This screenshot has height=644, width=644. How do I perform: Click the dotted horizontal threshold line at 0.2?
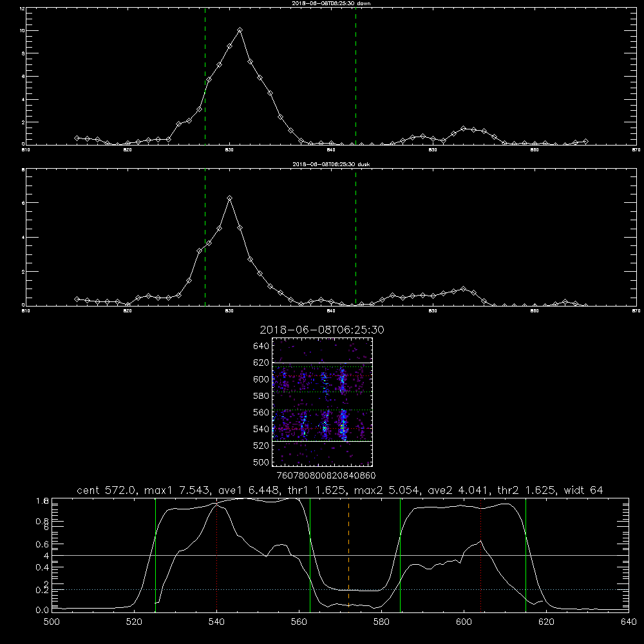point(340,590)
